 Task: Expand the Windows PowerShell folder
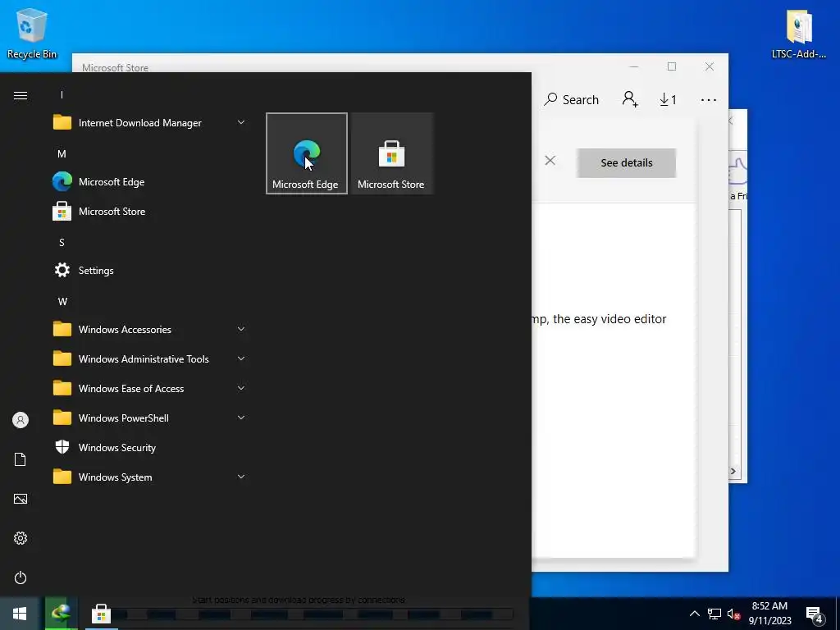150,418
